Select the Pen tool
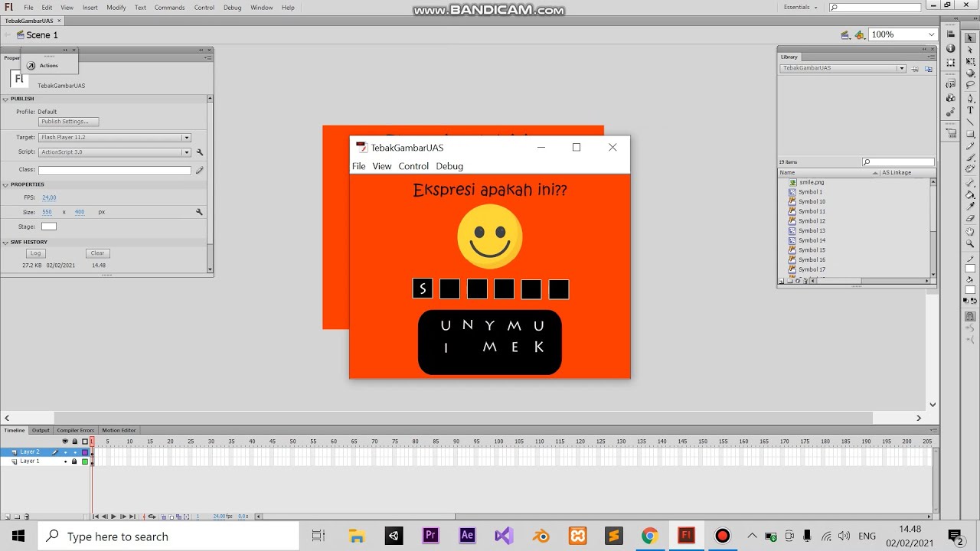The image size is (980, 551). pyautogui.click(x=970, y=99)
